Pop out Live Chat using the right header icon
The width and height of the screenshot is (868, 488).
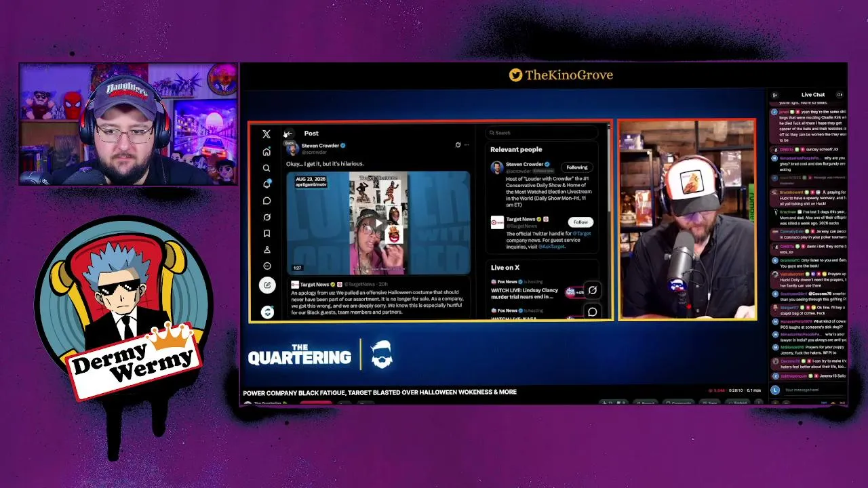(840, 95)
